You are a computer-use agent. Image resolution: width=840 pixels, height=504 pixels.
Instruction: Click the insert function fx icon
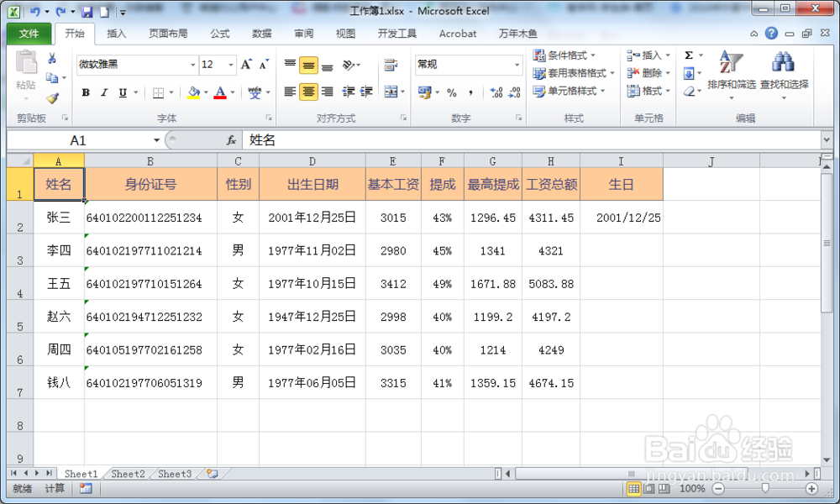[x=231, y=140]
